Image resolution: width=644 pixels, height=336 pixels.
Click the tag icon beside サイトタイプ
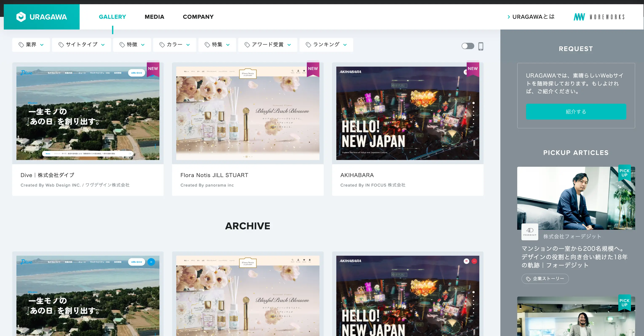click(x=61, y=44)
